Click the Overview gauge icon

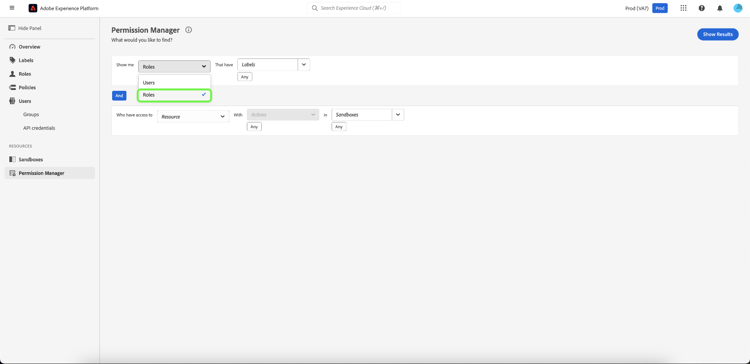12,47
